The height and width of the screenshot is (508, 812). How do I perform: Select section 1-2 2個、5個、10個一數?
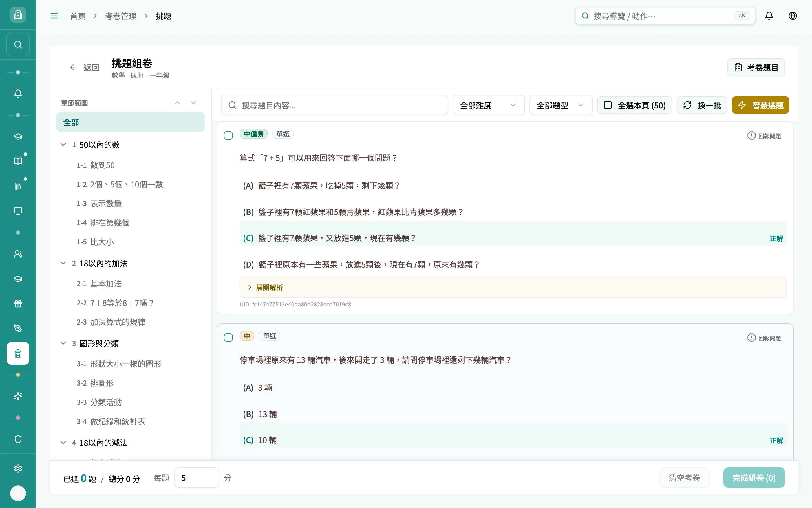(x=120, y=184)
